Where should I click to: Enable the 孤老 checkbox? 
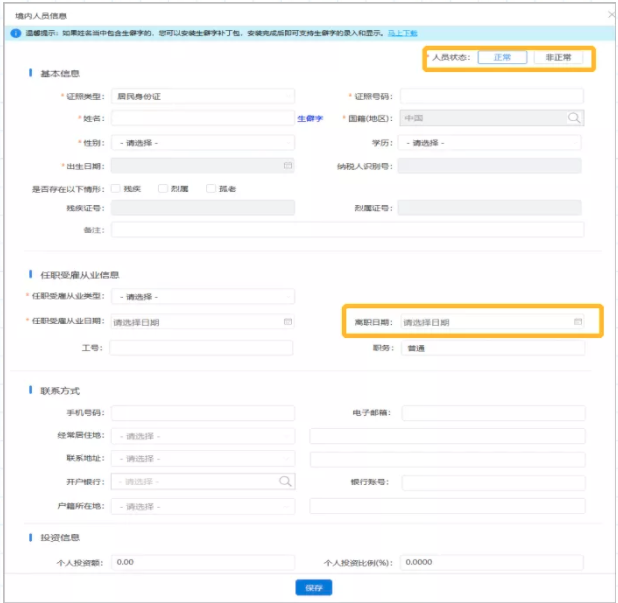click(x=210, y=188)
